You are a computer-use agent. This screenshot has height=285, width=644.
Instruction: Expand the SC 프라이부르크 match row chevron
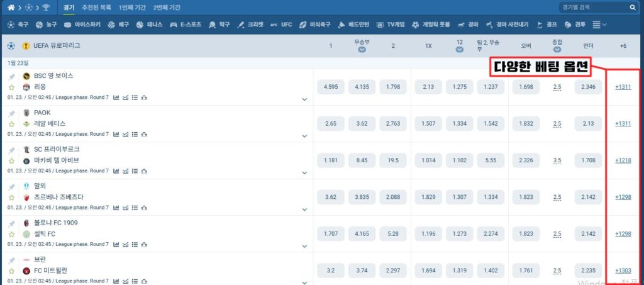click(304, 173)
